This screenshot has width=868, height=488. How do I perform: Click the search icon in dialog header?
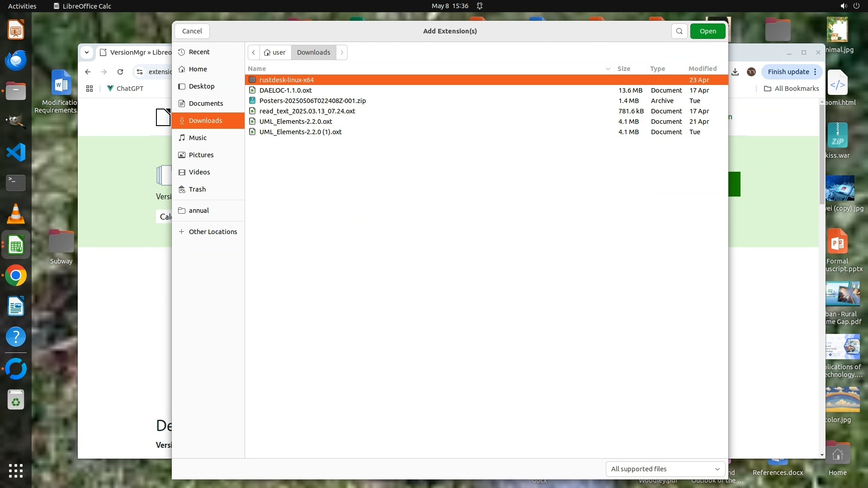coord(679,31)
